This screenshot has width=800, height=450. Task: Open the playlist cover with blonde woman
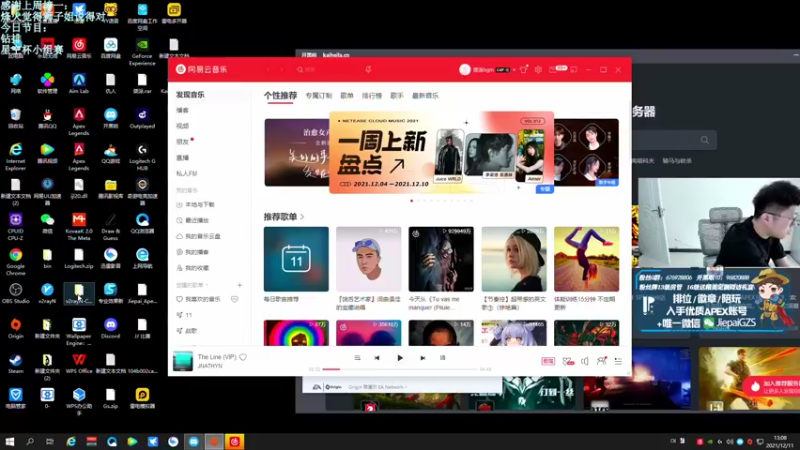click(514, 259)
